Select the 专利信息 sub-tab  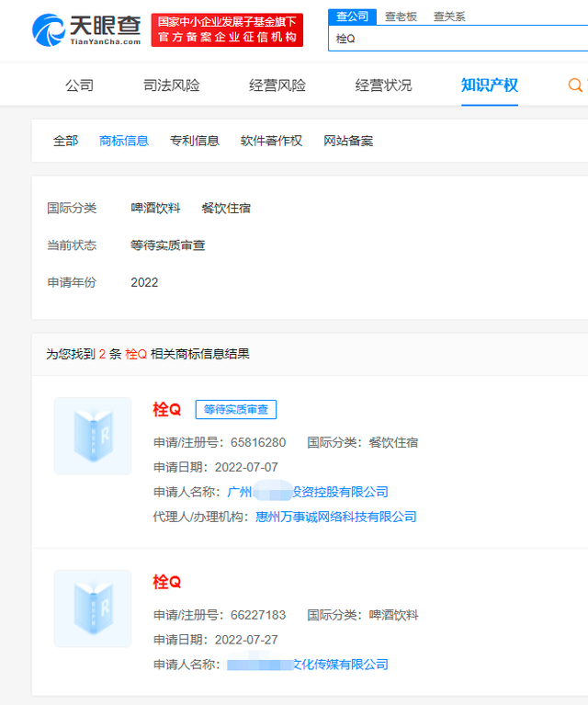(x=194, y=141)
